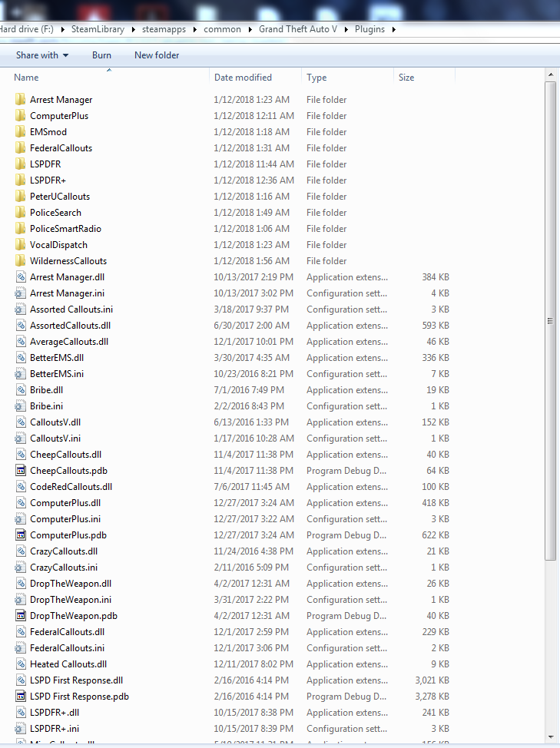Select the WildernessCallouts folder icon
This screenshot has height=748, width=560.
click(x=20, y=261)
